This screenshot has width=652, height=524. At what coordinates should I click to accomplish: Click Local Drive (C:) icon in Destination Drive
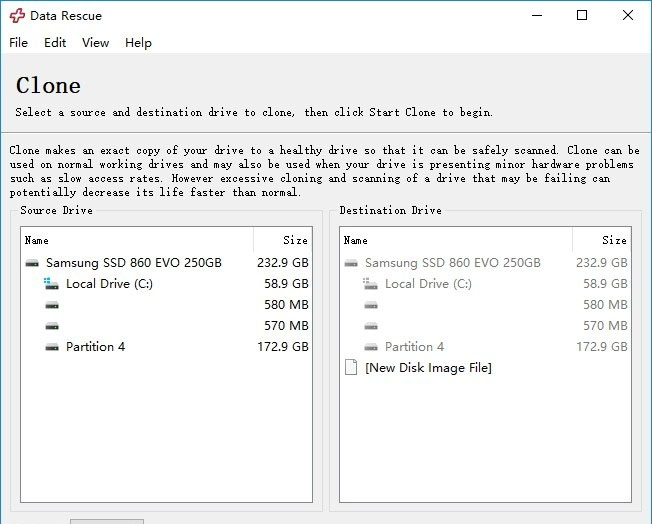tap(370, 284)
